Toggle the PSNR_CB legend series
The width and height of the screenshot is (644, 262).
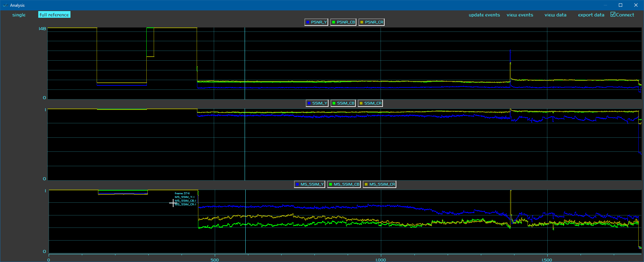pos(343,22)
